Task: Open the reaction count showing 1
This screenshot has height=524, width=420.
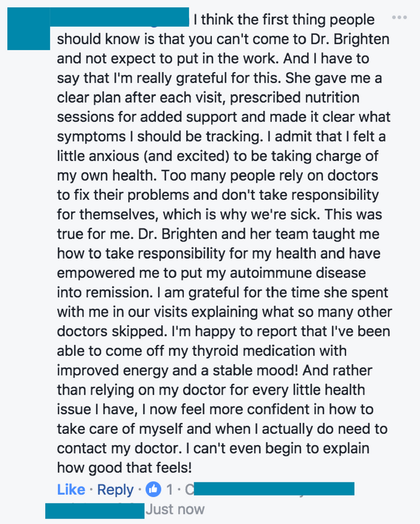Action: coord(170,490)
